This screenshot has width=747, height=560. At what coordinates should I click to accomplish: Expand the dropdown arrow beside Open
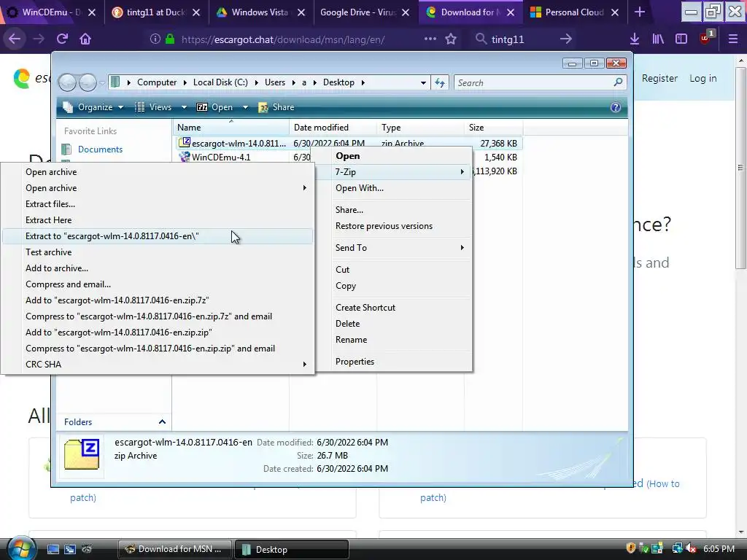point(245,107)
